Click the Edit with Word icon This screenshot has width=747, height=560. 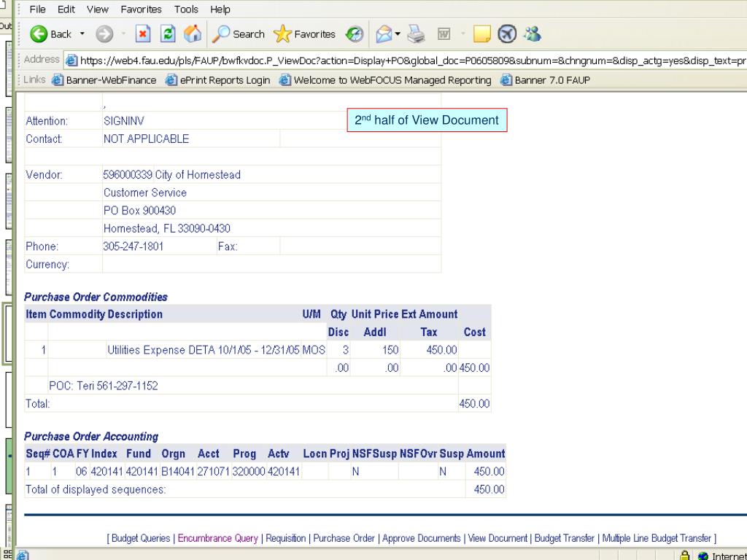(444, 34)
